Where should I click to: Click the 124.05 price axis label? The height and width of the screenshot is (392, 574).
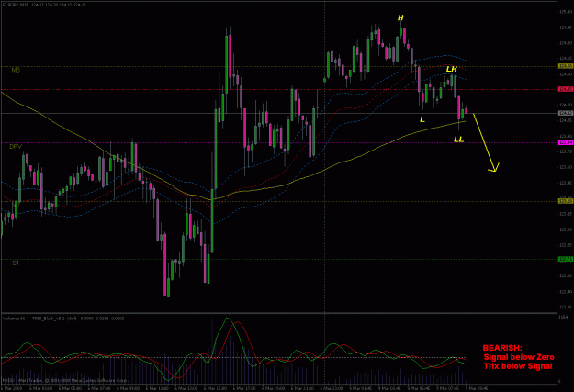pyautogui.click(x=566, y=120)
